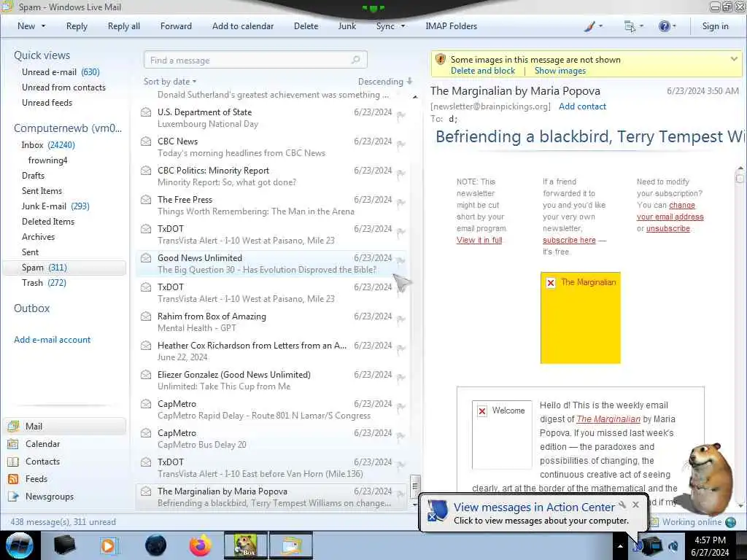The height and width of the screenshot is (560, 747).
Task: Click Reply all in the toolbar
Action: [124, 26]
